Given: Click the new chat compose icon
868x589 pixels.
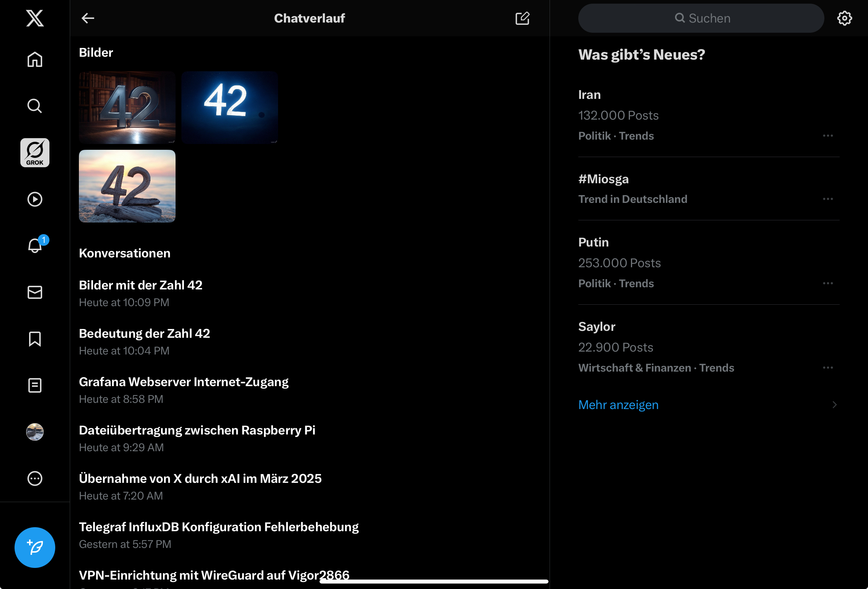Looking at the screenshot, I should point(522,18).
